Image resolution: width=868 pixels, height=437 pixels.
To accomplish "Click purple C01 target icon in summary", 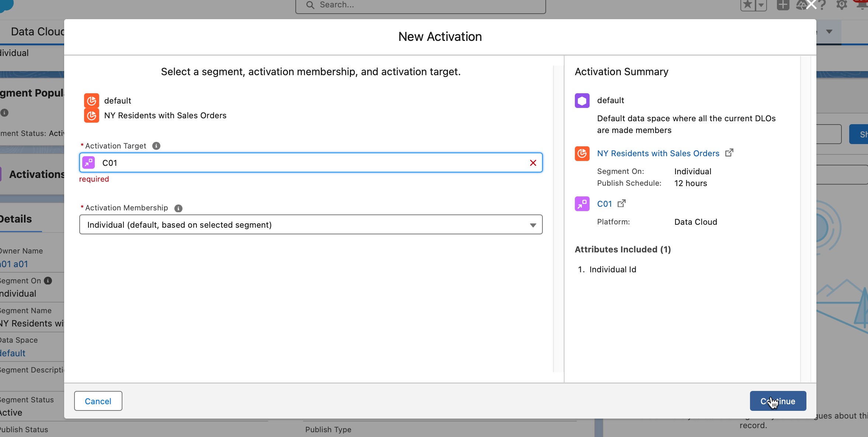I will click(x=582, y=204).
